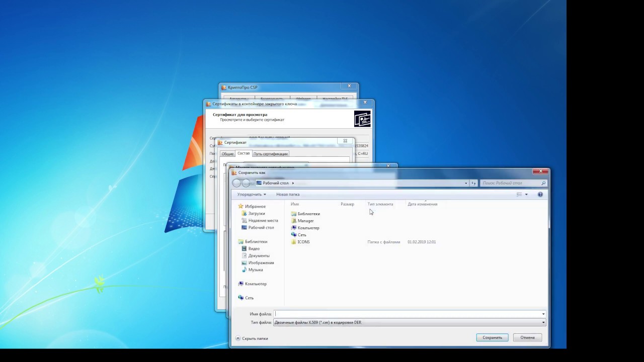Click the arrow after Рабочий стол in the path

(x=293, y=183)
